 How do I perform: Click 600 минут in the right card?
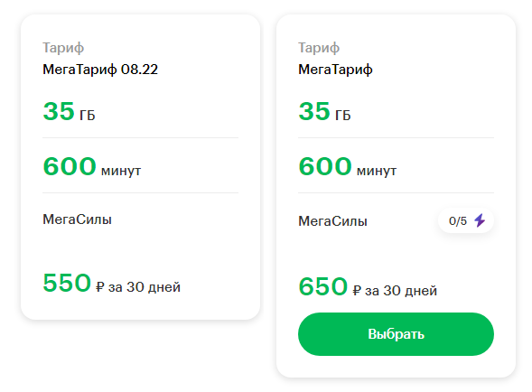point(347,166)
